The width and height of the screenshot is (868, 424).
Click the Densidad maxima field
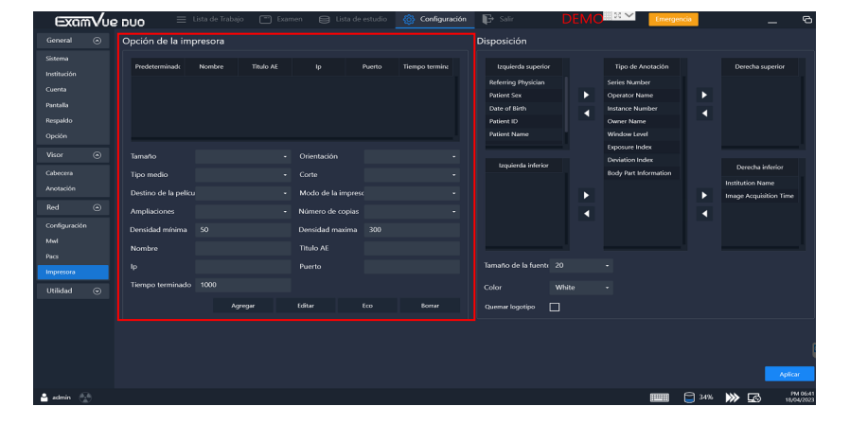[412, 230]
